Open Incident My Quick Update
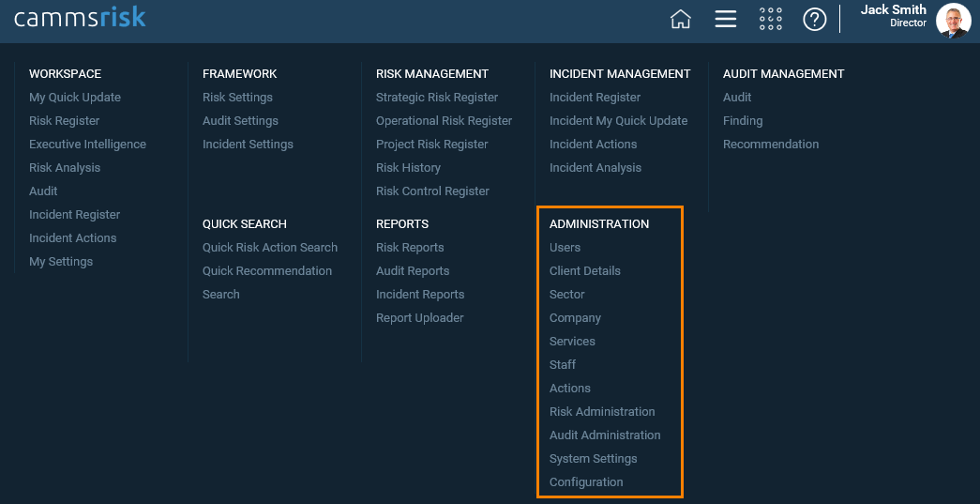Image resolution: width=980 pixels, height=504 pixels. click(x=619, y=121)
